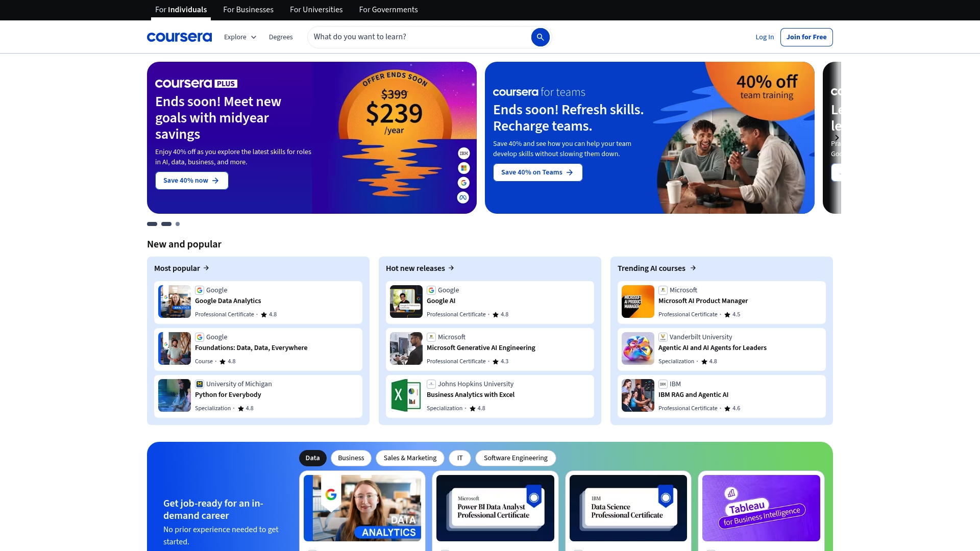Click IBM partner icon on Plus banner

(x=463, y=154)
